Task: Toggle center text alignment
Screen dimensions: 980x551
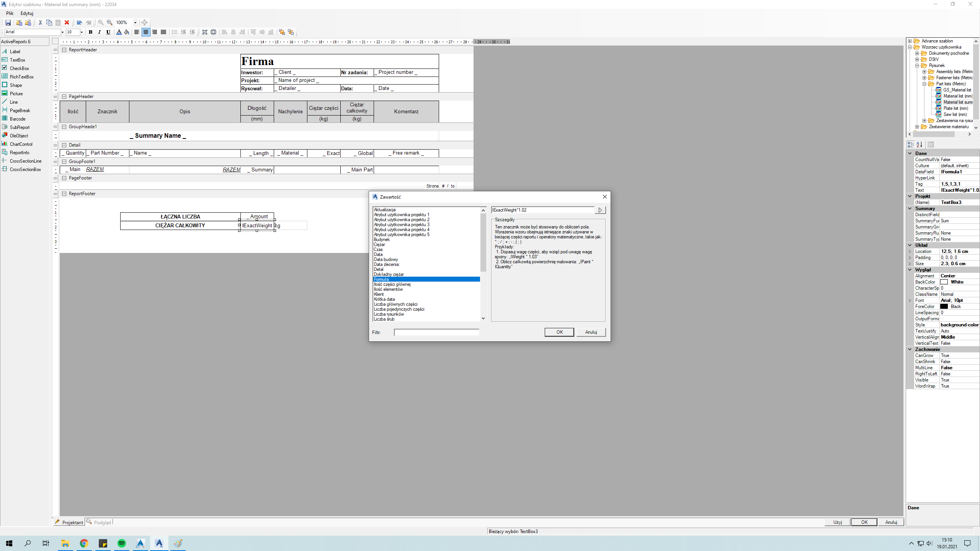Action: [145, 32]
